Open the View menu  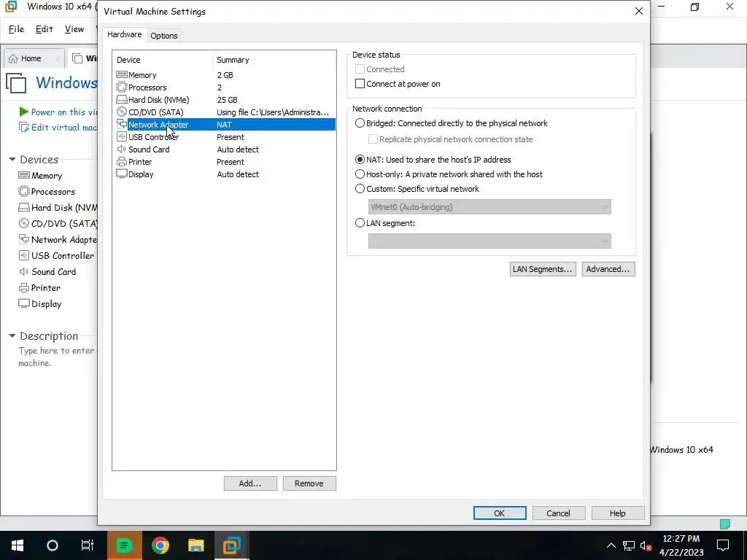click(74, 29)
